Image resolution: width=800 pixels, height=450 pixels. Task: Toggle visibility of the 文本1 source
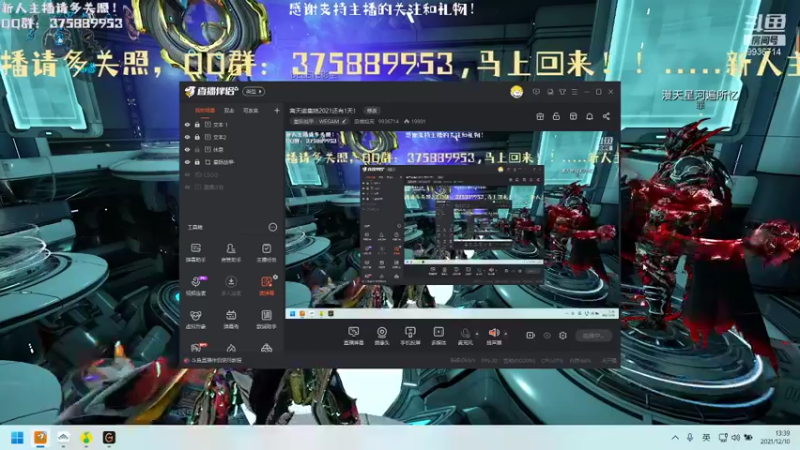[187, 124]
